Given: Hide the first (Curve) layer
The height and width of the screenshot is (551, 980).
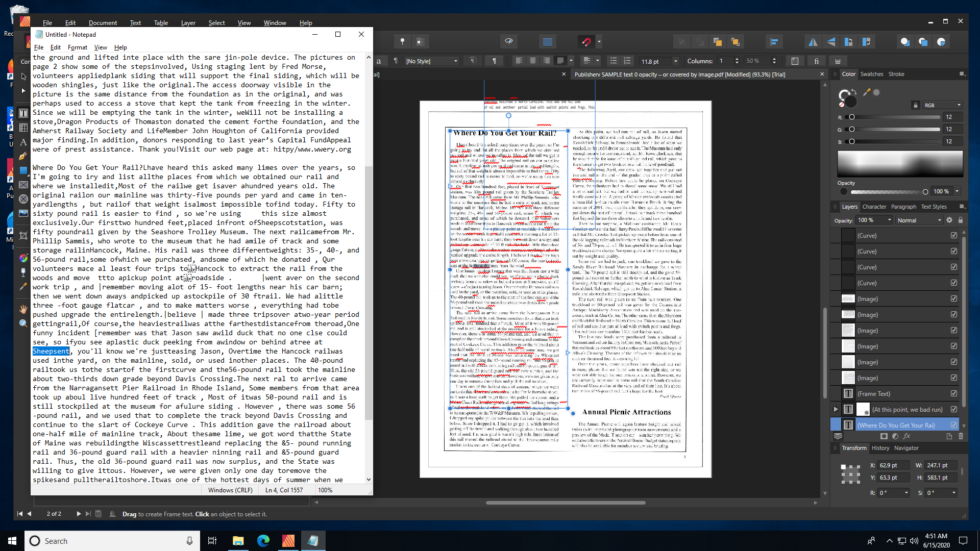Looking at the screenshot, I should tap(954, 235).
